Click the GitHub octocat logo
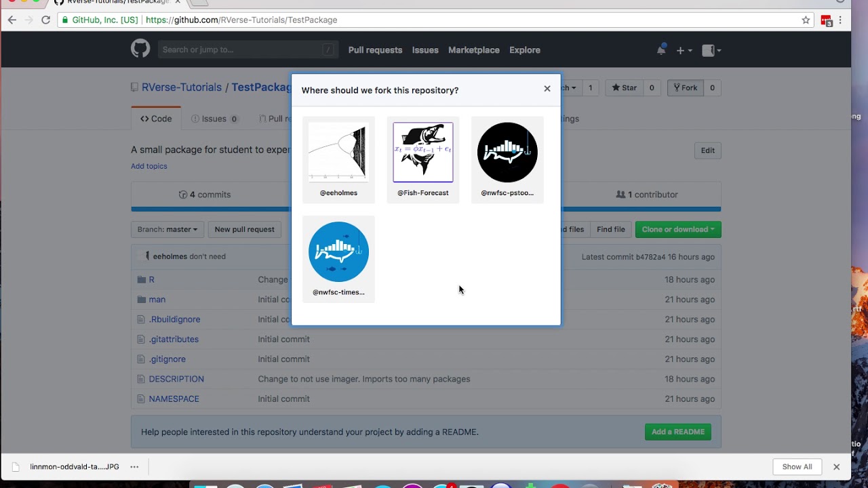The image size is (868, 488). pyautogui.click(x=140, y=49)
